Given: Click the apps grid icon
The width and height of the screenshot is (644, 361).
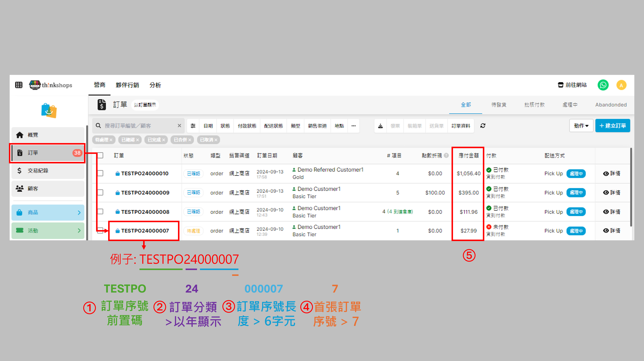Looking at the screenshot, I should click(19, 85).
